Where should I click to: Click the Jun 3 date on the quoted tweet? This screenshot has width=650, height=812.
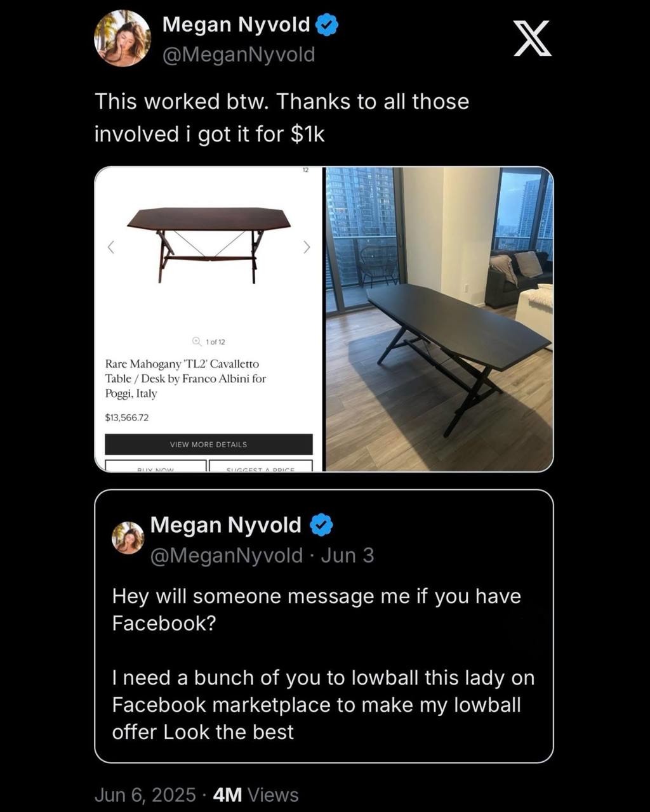pos(347,556)
